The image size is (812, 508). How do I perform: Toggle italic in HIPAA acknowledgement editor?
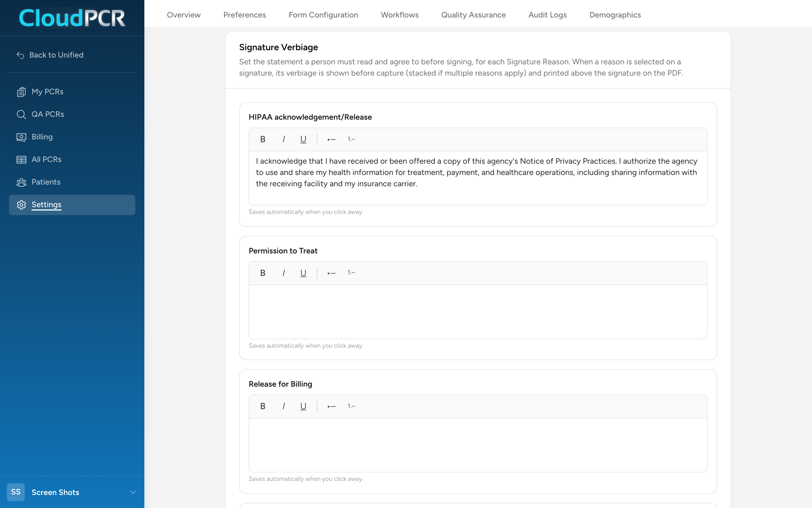coord(284,139)
